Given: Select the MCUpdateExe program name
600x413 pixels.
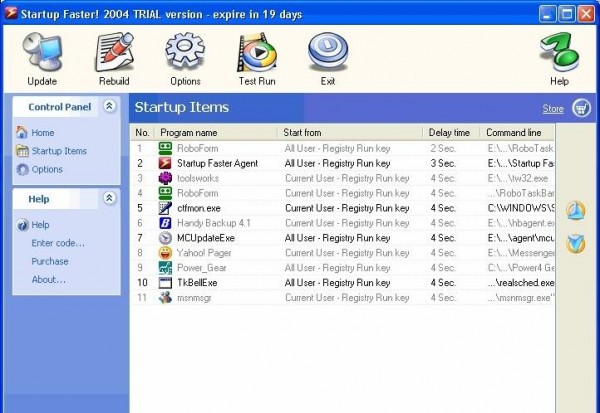Looking at the screenshot, I should pos(206,238).
